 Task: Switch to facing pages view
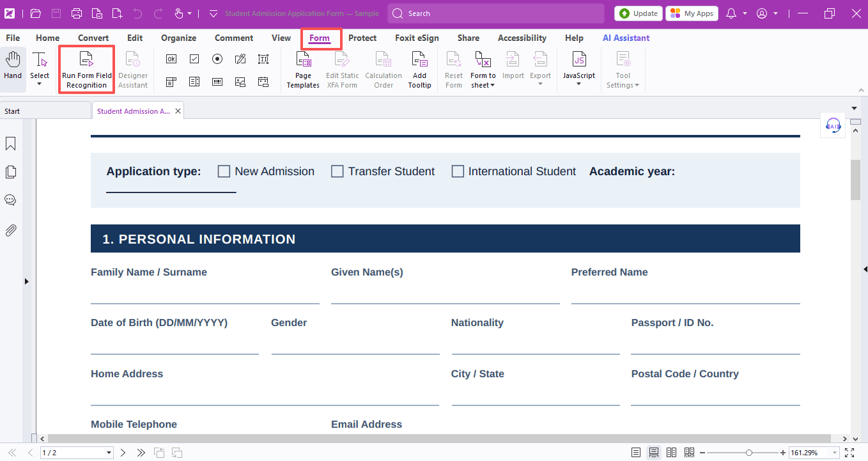coord(671,453)
